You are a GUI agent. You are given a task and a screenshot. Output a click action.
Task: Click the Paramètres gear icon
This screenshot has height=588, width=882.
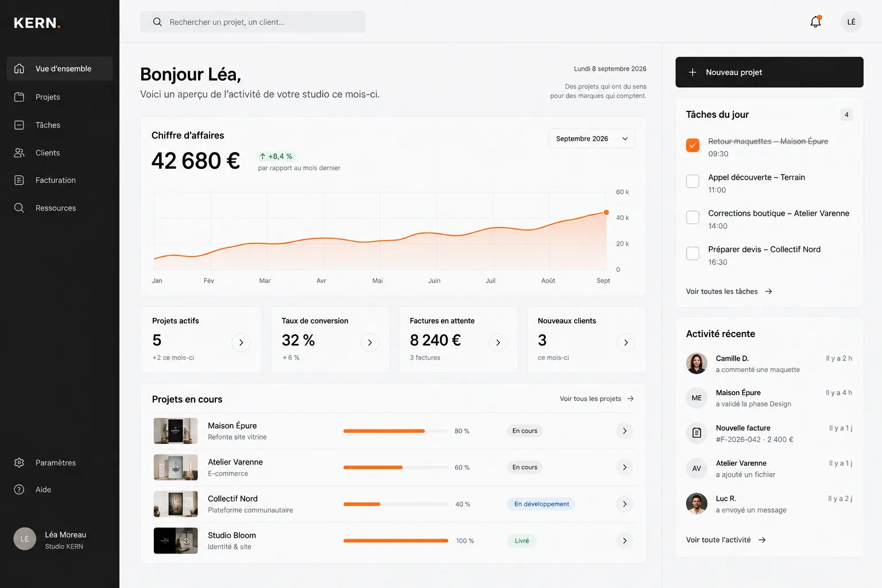pos(19,463)
